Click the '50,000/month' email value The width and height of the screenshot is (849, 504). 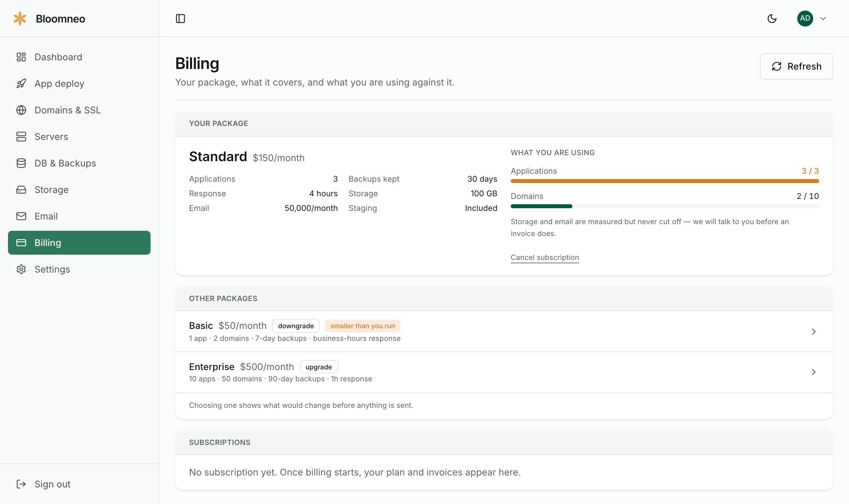311,208
